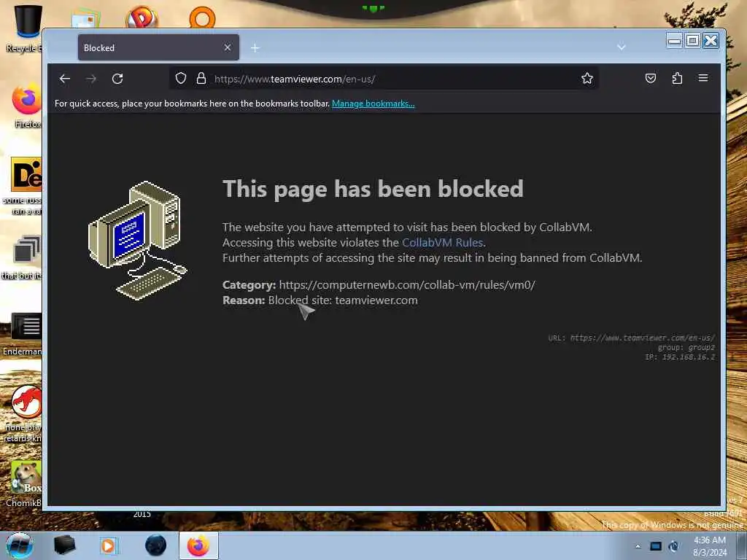
Task: Open the black box taskbar icon
Action: click(x=64, y=545)
